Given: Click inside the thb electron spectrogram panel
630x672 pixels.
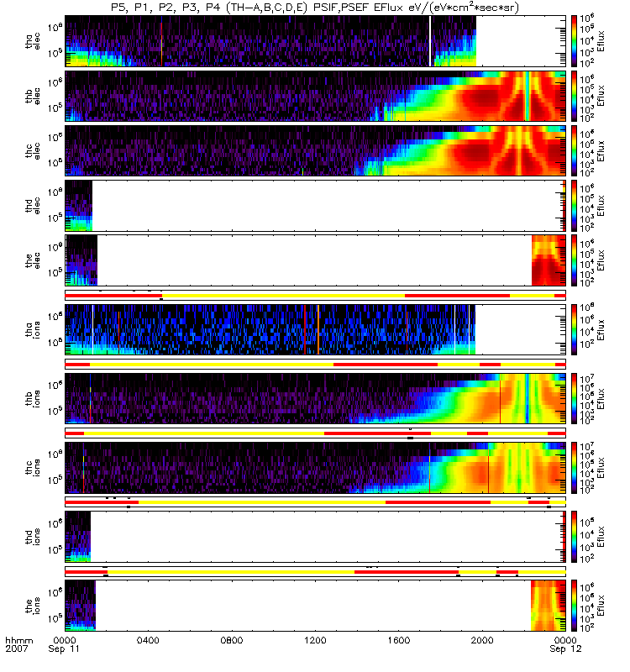Looking at the screenshot, I should point(316,96).
